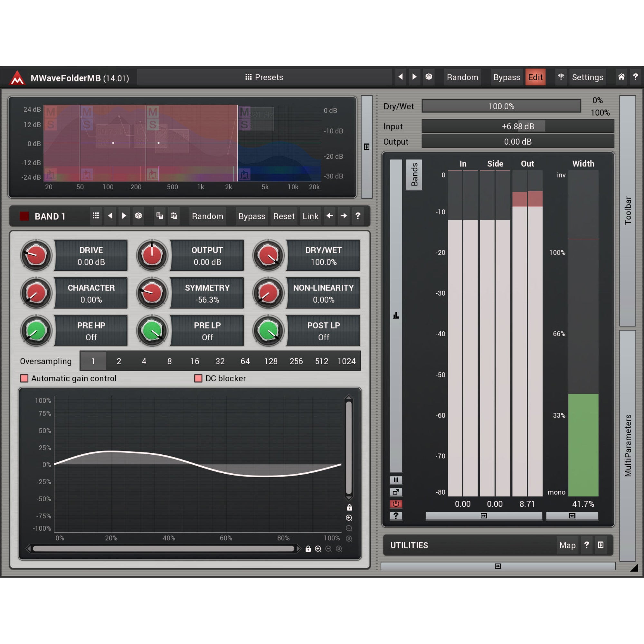The image size is (644, 644).
Task: Click the Output 0.00 dB slider at top
Action: (x=518, y=142)
